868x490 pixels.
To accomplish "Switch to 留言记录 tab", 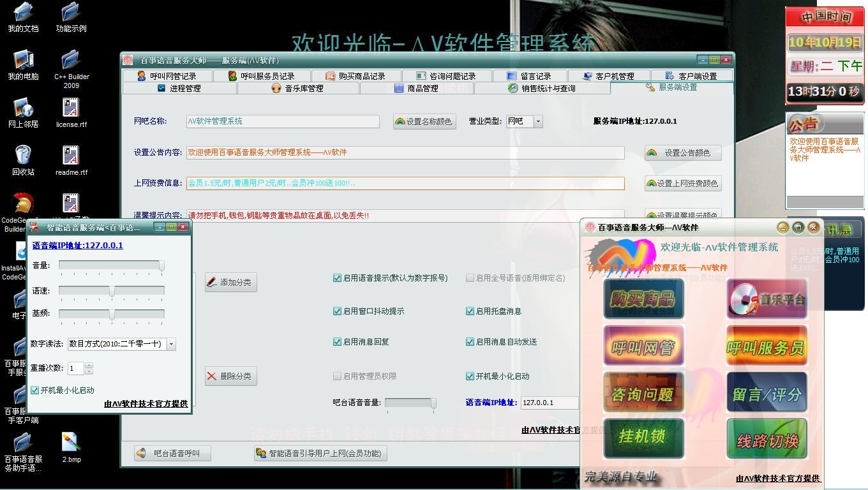I will pos(529,76).
